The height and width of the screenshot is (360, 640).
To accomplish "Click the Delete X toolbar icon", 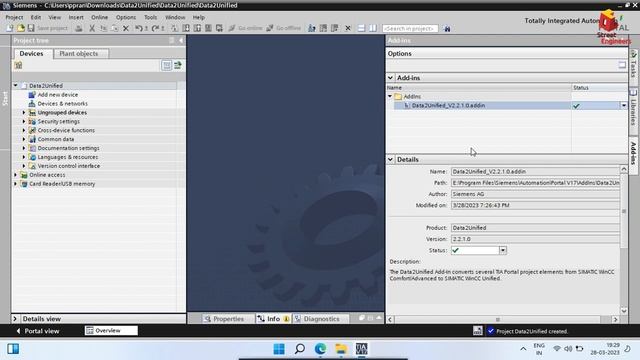I will click(126, 28).
